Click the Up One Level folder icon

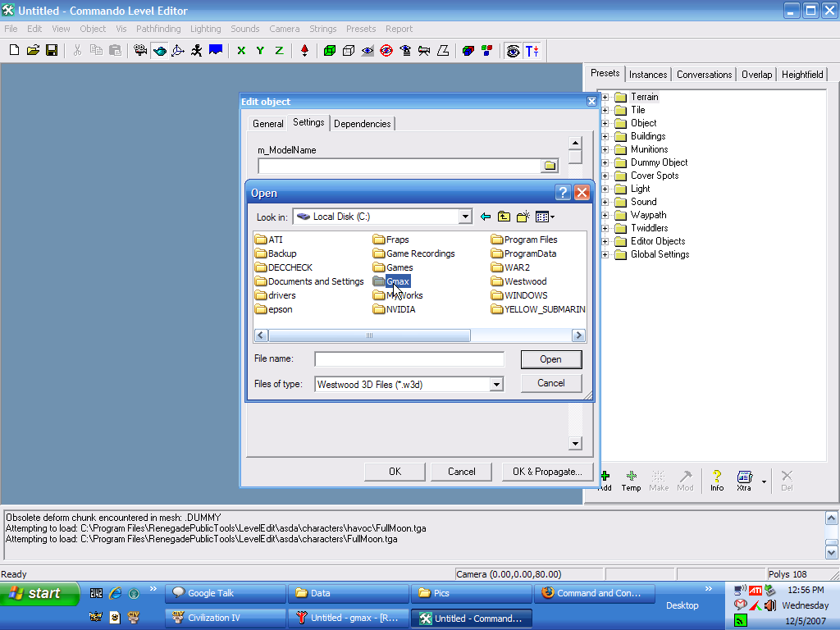tap(504, 217)
